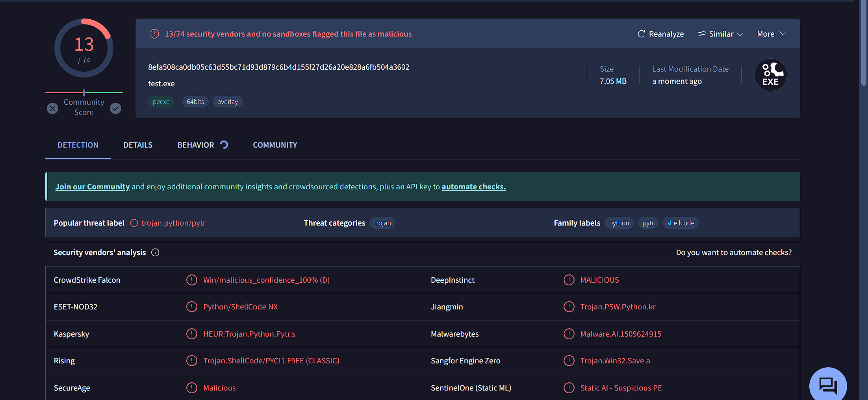This screenshot has width=868, height=400.
Task: Click Kaspersky detection alert icon
Action: (x=192, y=334)
